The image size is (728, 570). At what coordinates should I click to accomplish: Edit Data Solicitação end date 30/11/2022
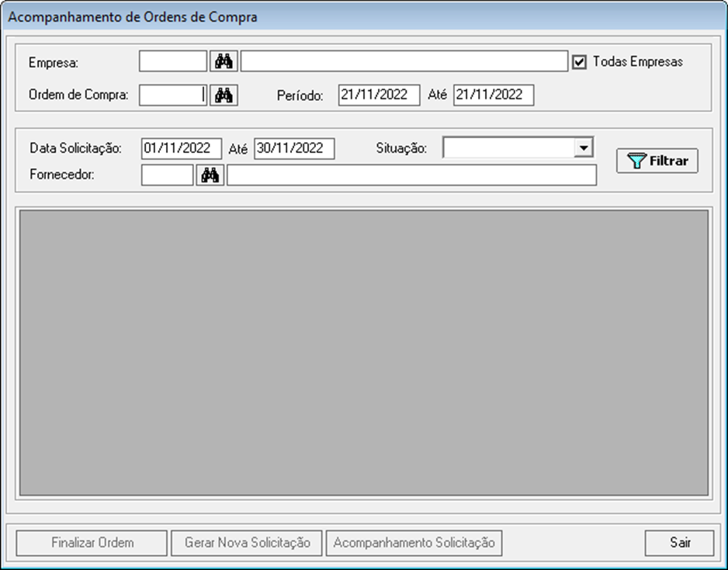point(294,148)
